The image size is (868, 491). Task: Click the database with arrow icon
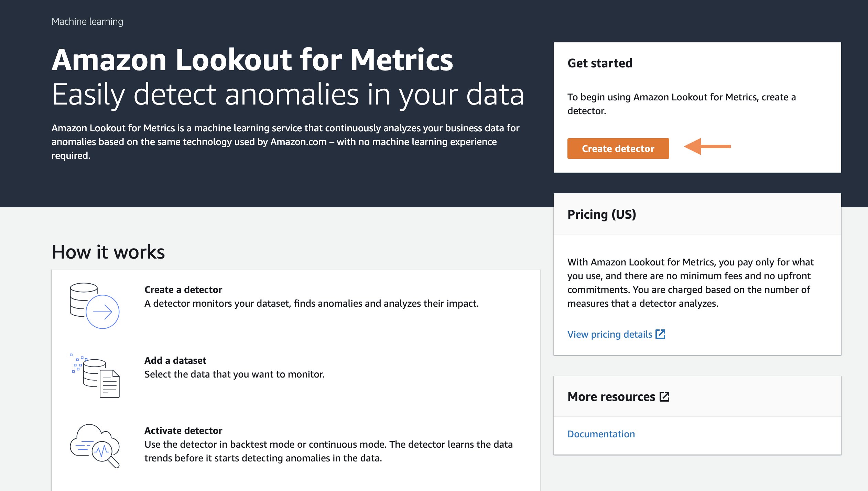tap(95, 306)
